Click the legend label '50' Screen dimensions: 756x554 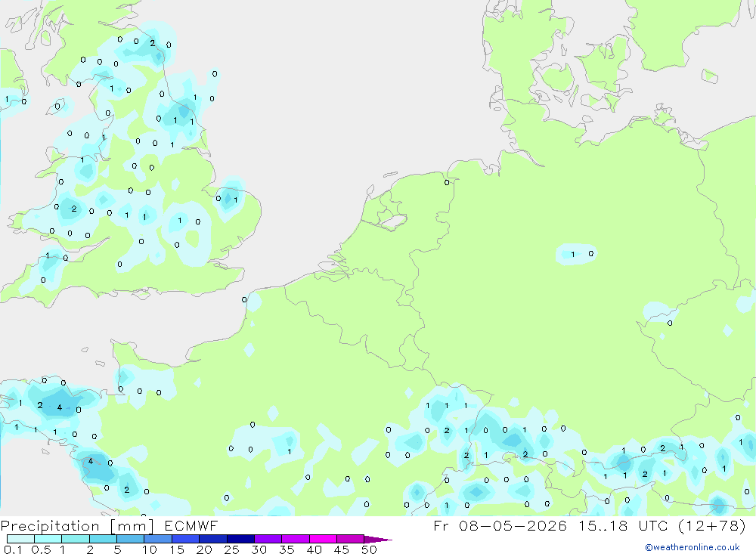click(x=370, y=549)
